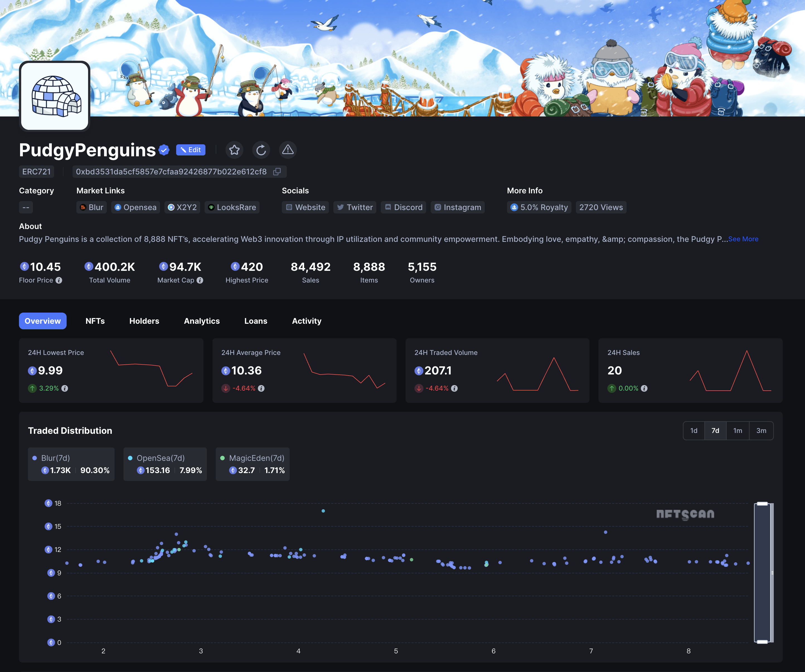The height and width of the screenshot is (672, 805).
Task: Set distribution range to 7d
Action: (x=715, y=431)
